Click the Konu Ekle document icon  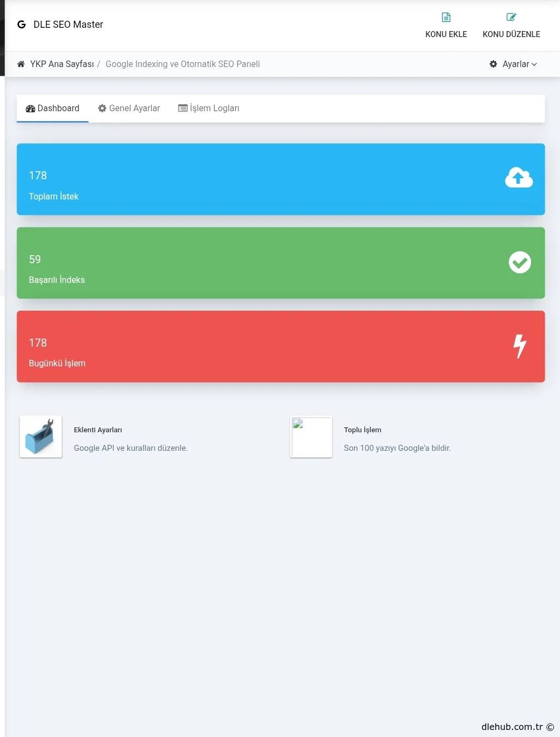pyautogui.click(x=446, y=17)
